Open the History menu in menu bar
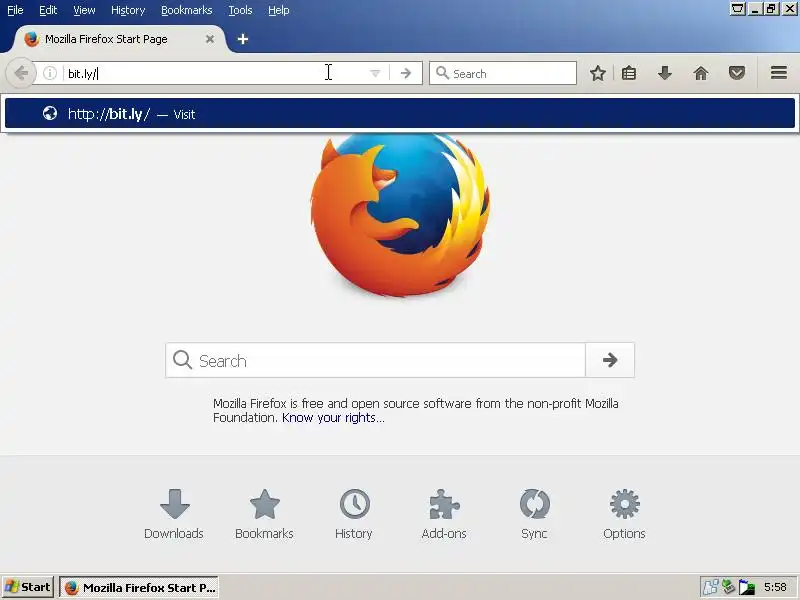The height and width of the screenshot is (600, 800). pyautogui.click(x=128, y=10)
